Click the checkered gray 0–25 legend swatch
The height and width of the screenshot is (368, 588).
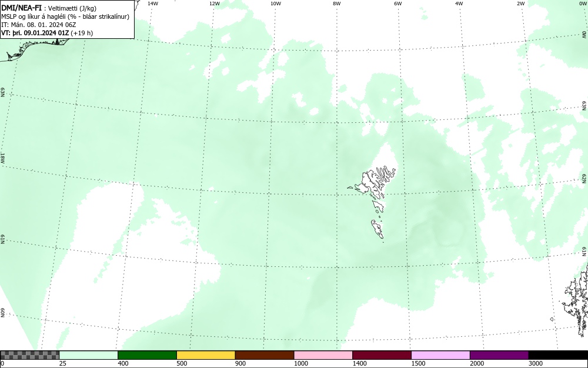tap(29, 355)
